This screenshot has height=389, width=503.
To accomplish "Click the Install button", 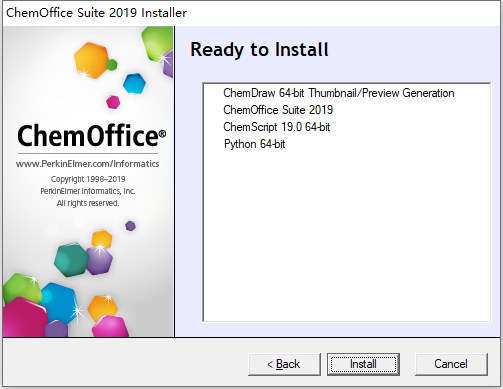I will [x=363, y=364].
